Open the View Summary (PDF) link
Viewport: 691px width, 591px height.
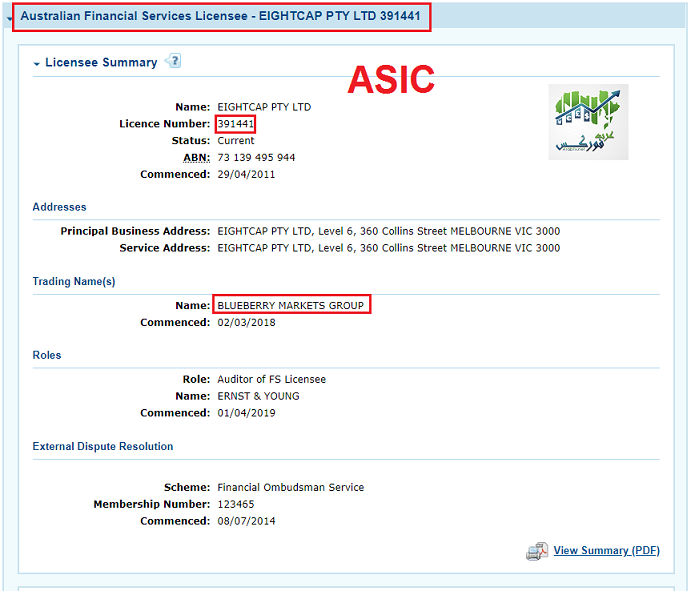pos(606,550)
